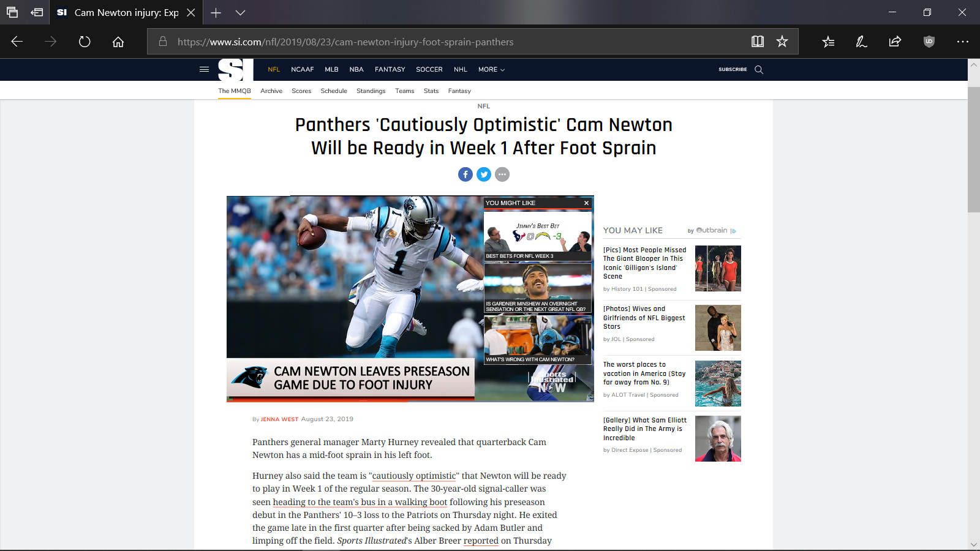Open browser Settings and more menu
The image size is (980, 551).
click(x=962, y=42)
